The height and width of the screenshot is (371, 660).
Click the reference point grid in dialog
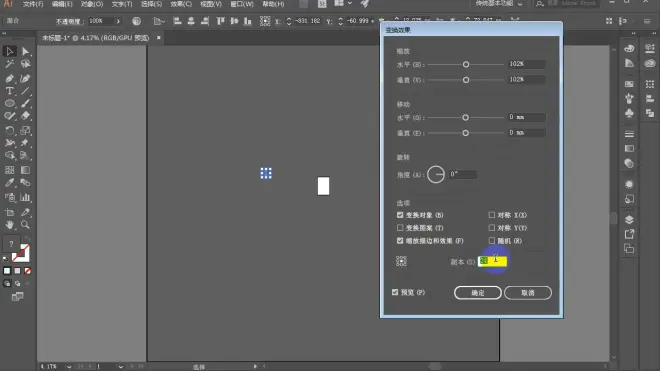(401, 261)
